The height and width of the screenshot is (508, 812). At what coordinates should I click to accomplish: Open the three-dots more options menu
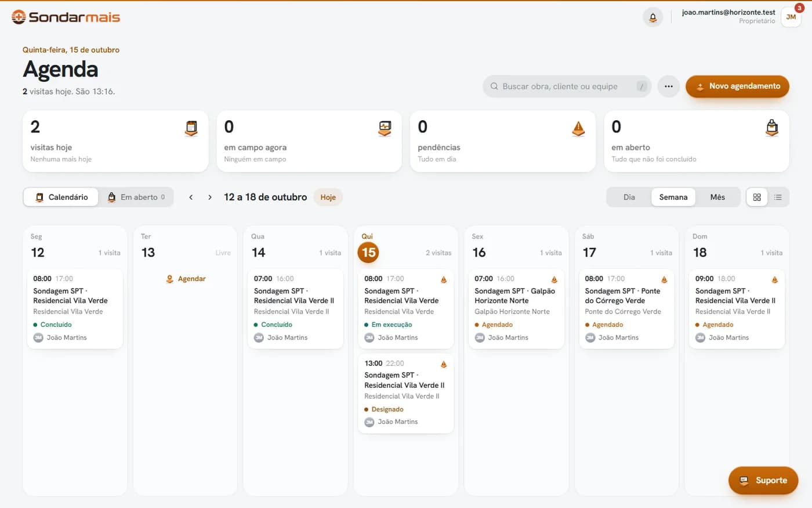coord(669,87)
